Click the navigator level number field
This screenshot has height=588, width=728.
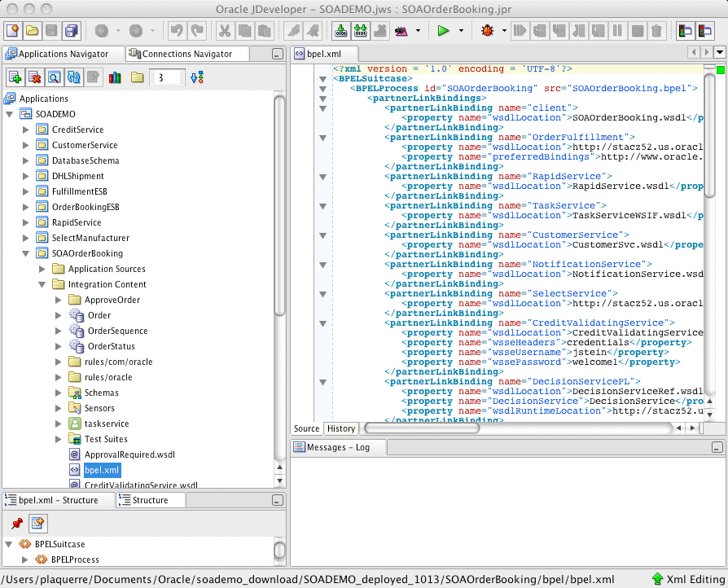[x=166, y=77]
